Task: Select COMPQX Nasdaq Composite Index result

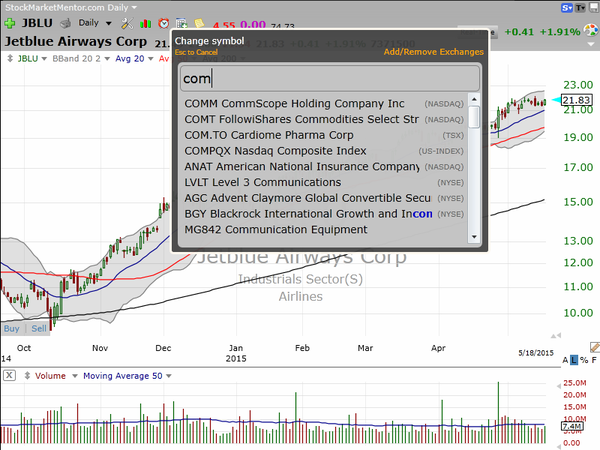Action: [x=324, y=151]
